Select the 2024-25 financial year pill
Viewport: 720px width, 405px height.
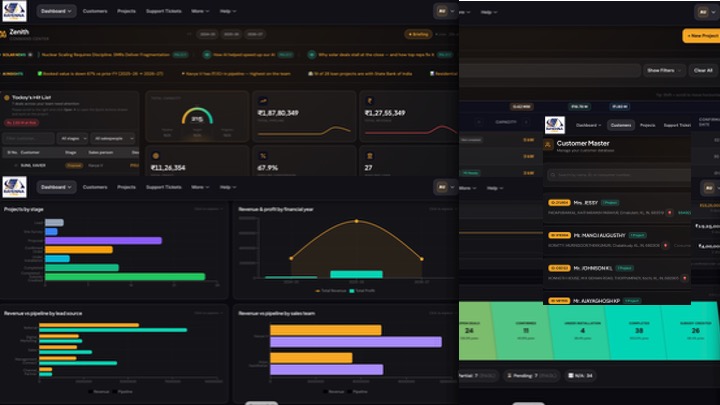208,34
